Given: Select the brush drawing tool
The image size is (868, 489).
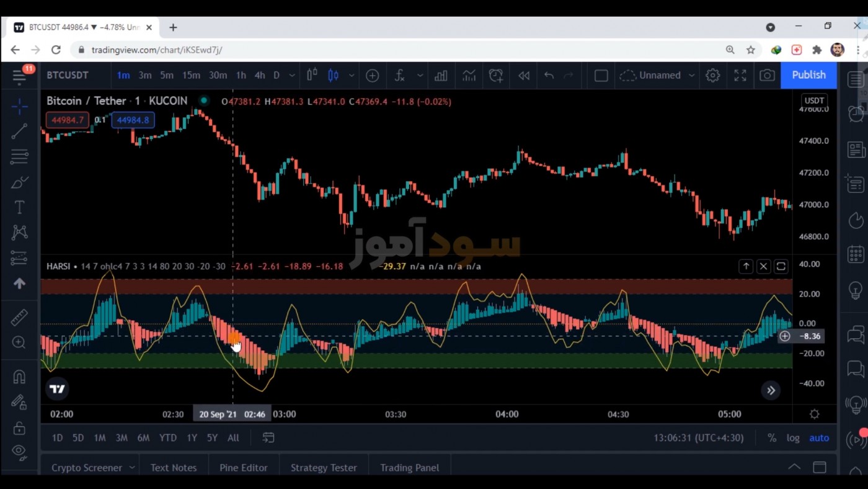Looking at the screenshot, I should click(x=19, y=182).
